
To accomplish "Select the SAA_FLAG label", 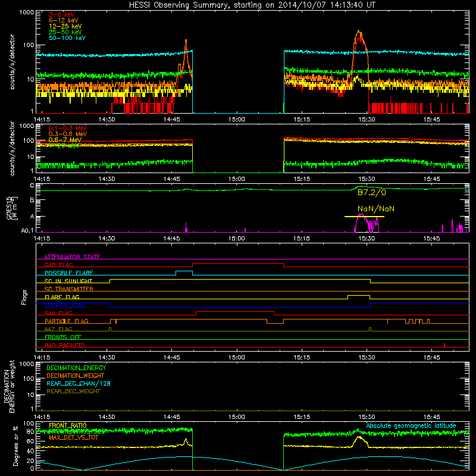I will pos(58,313).
